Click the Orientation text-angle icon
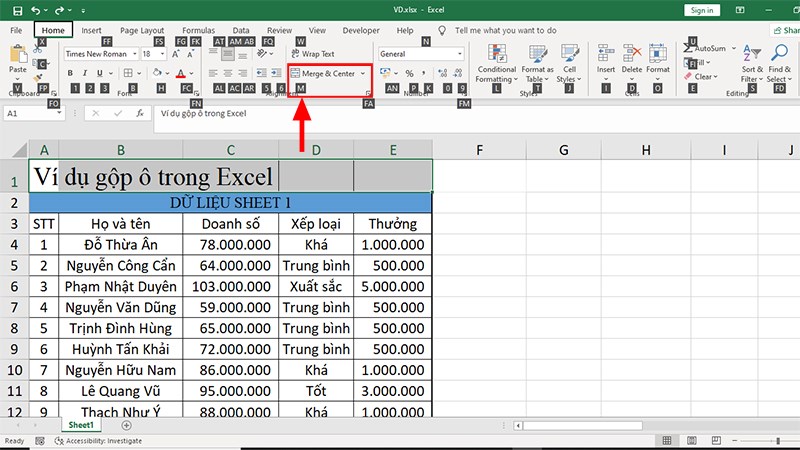The image size is (800, 450). [262, 53]
